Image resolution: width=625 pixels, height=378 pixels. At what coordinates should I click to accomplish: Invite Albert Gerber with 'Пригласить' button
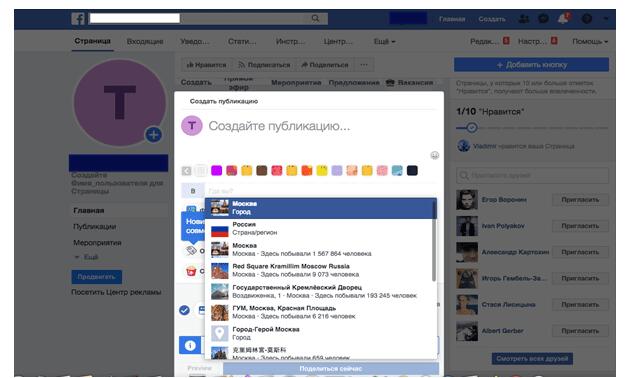pos(580,331)
